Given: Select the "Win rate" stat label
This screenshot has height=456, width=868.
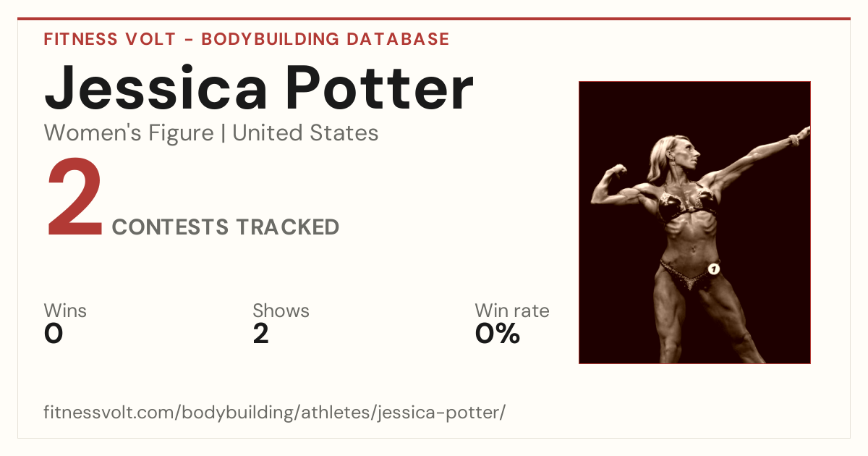Looking at the screenshot, I should coord(512,311).
